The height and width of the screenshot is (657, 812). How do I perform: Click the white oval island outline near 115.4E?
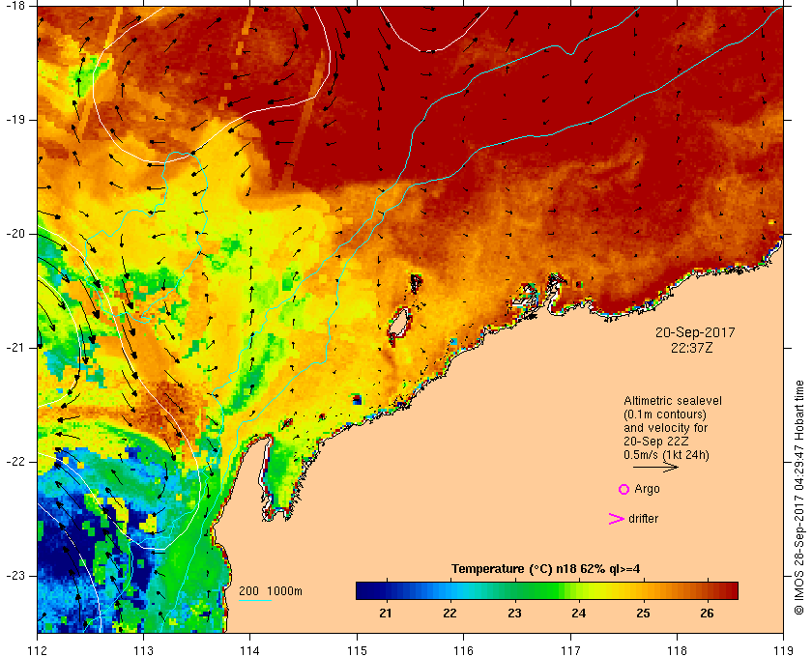pos(399,324)
